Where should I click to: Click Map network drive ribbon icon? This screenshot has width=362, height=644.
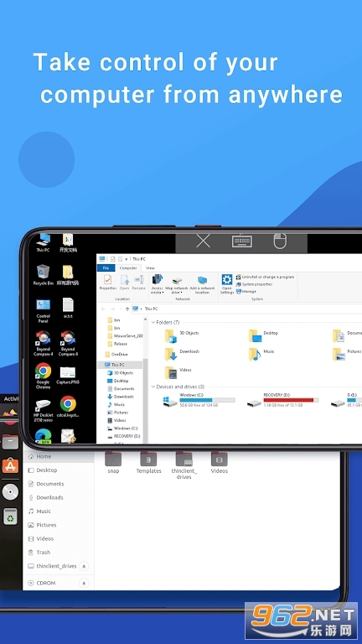(177, 284)
